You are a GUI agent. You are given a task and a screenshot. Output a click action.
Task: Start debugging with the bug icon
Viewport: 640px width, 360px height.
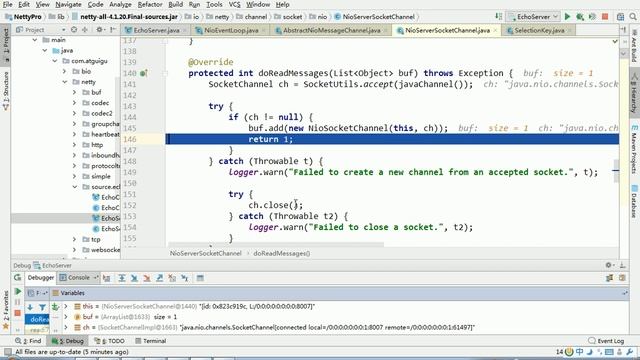580,17
